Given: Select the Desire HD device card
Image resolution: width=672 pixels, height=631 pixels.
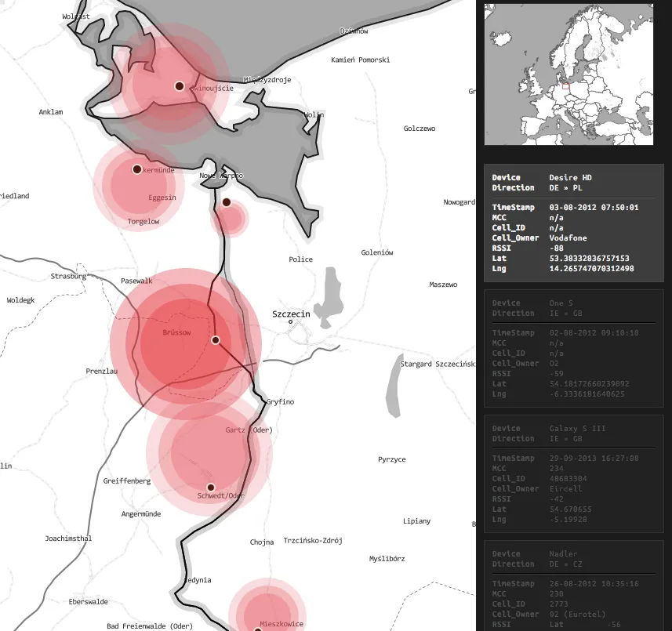Looking at the screenshot, I should (x=574, y=223).
